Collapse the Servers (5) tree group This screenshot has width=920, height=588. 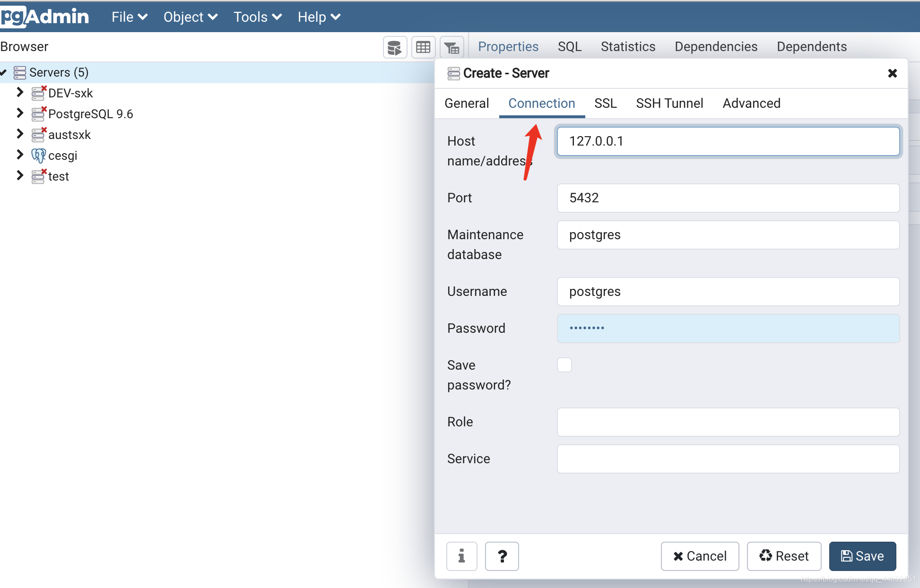point(4,72)
